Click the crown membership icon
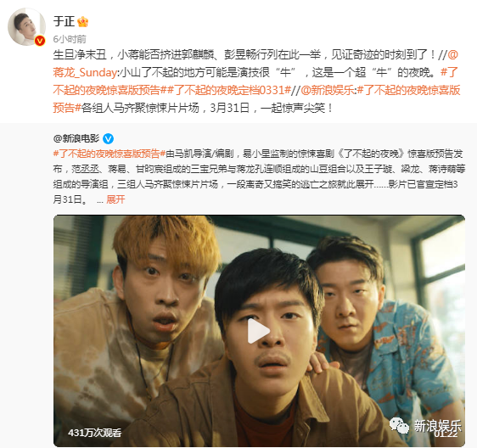This screenshot has height=448, width=477. pyautogui.click(x=82, y=21)
